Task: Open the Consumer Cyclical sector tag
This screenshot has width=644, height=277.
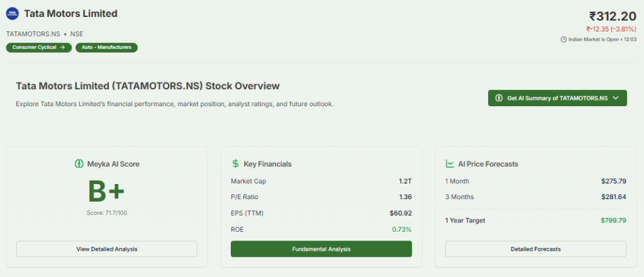Action: 38,48
